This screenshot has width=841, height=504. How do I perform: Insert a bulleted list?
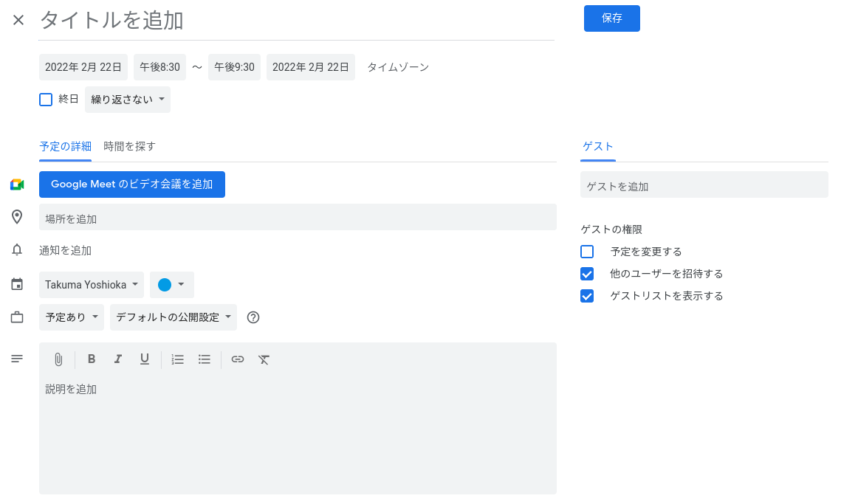tap(205, 359)
